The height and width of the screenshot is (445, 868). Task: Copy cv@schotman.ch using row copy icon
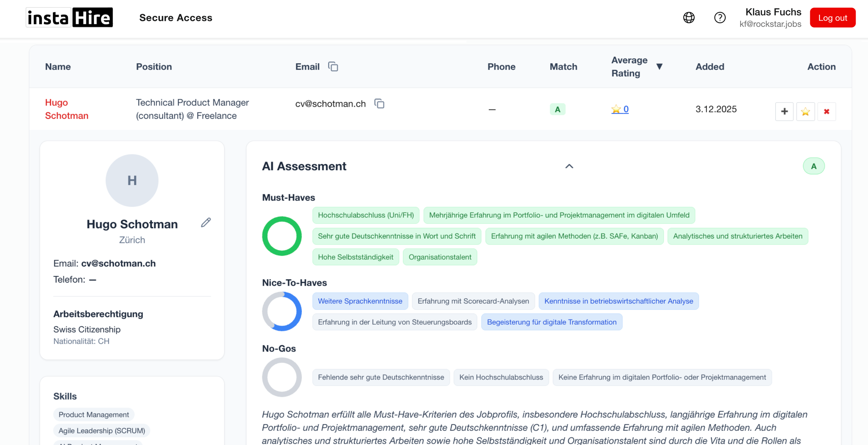[x=379, y=104]
